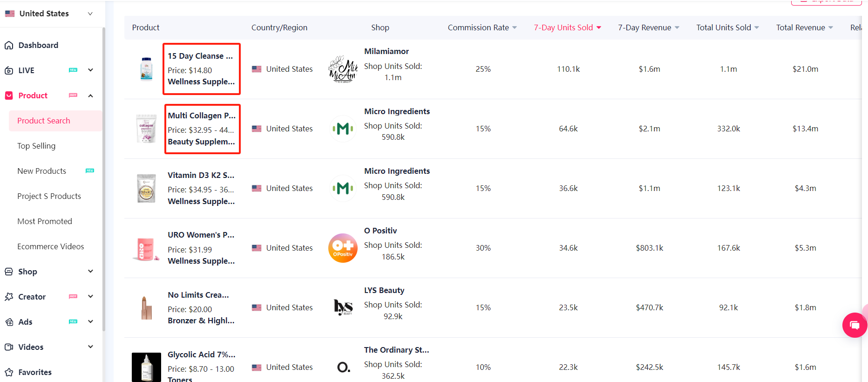Expand the Shop sidebar section
The image size is (868, 382).
pyautogui.click(x=90, y=272)
